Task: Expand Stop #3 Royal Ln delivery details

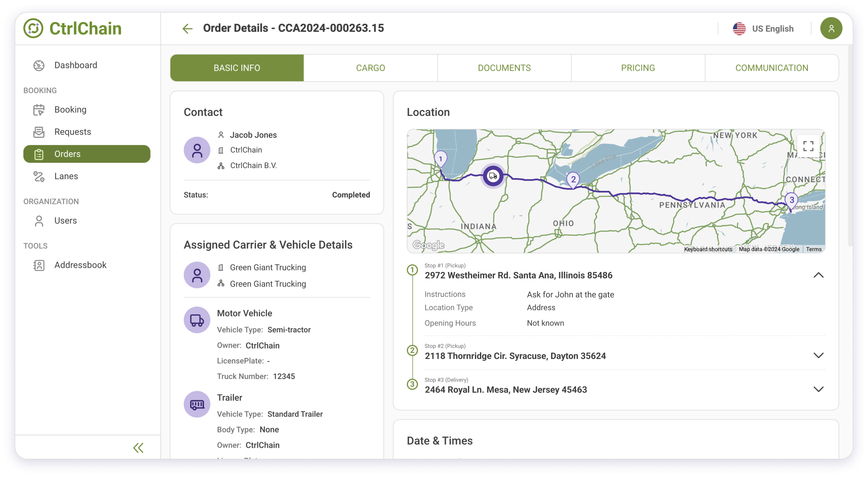Action: (x=818, y=389)
